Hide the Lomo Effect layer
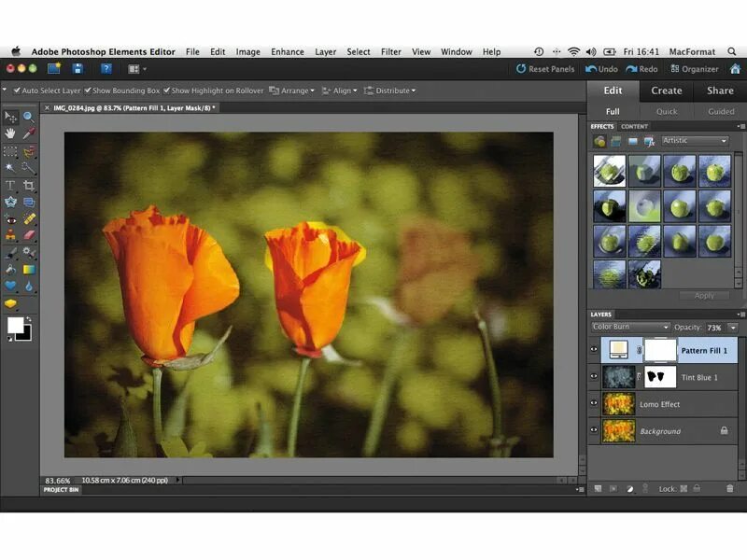This screenshot has width=747, height=560. (x=594, y=403)
